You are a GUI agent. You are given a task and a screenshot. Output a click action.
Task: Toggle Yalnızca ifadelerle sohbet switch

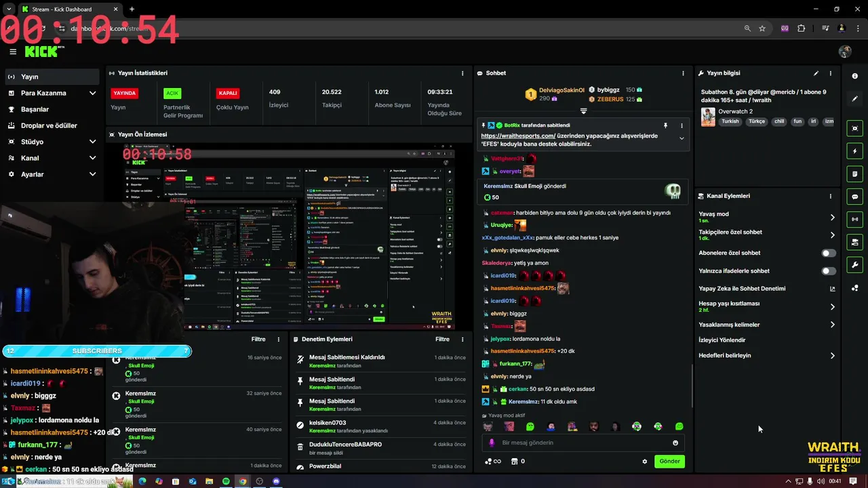(x=829, y=271)
